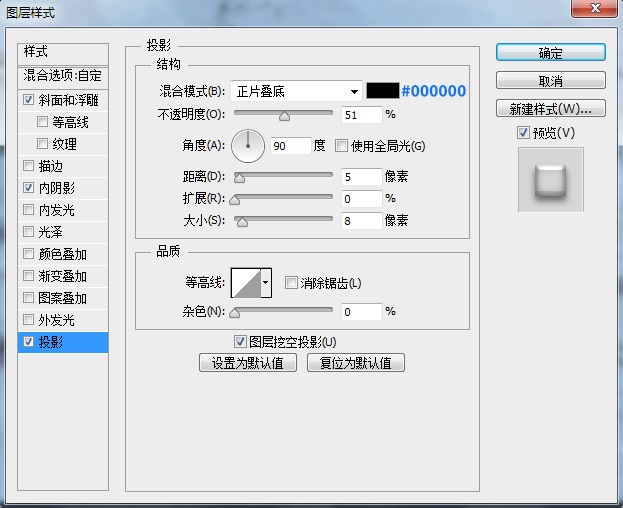Click the style preview thumbnail
Viewport: 623px width, 508px height.
[x=551, y=180]
